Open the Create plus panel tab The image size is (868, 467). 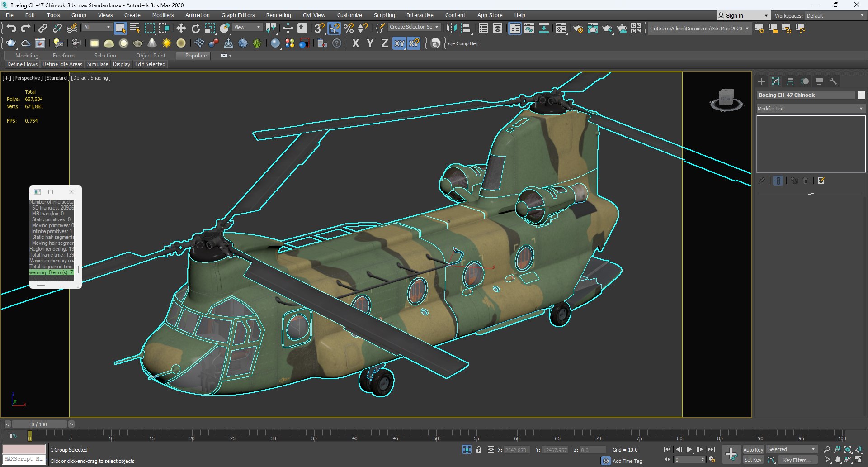point(761,81)
